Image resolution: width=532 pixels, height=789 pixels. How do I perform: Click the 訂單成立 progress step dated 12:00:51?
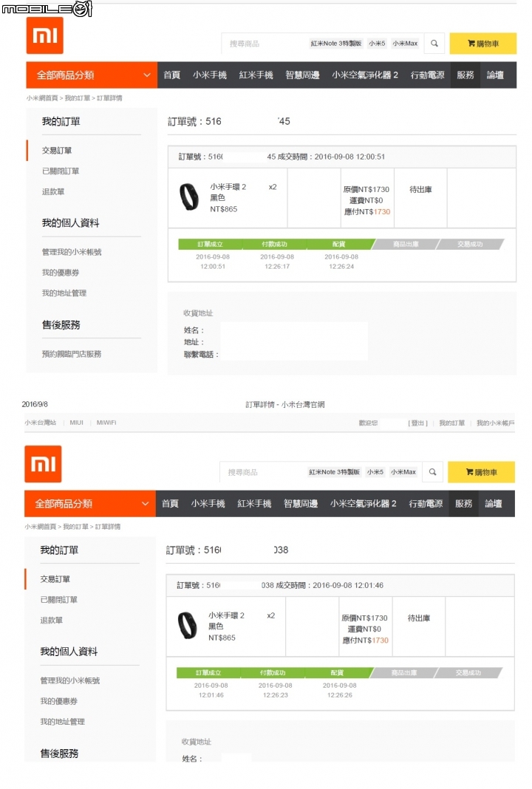(x=211, y=244)
